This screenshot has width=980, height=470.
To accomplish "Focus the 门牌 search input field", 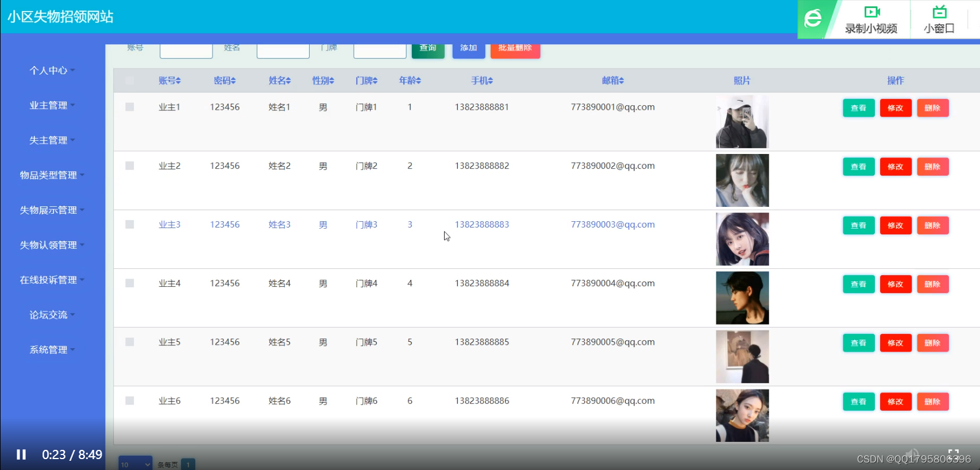I will [x=380, y=51].
